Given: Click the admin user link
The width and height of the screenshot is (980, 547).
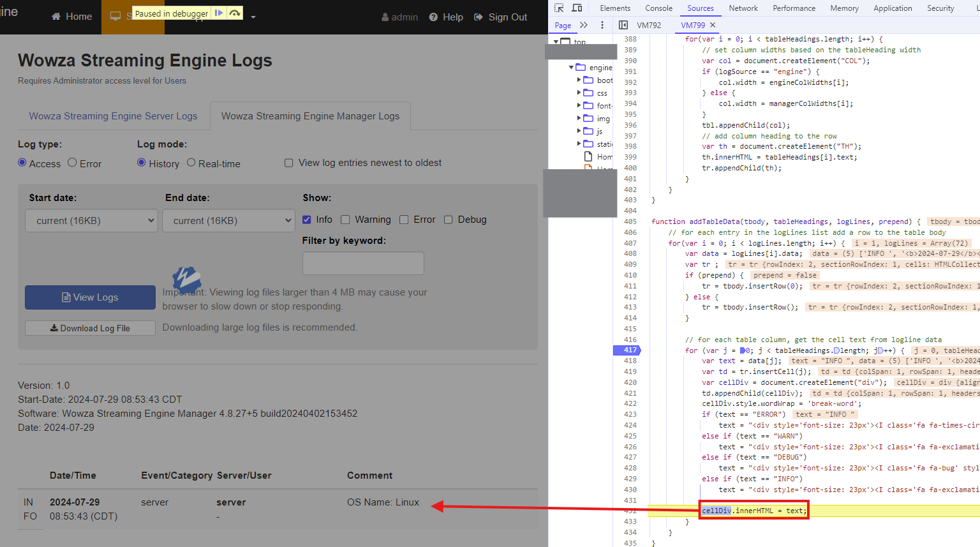Looking at the screenshot, I should 400,17.
